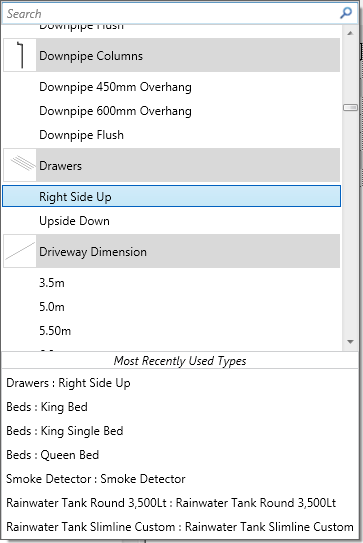This screenshot has width=363, height=543.
Task: Pick recent type Beds : Queen Bed
Action: (x=180, y=454)
